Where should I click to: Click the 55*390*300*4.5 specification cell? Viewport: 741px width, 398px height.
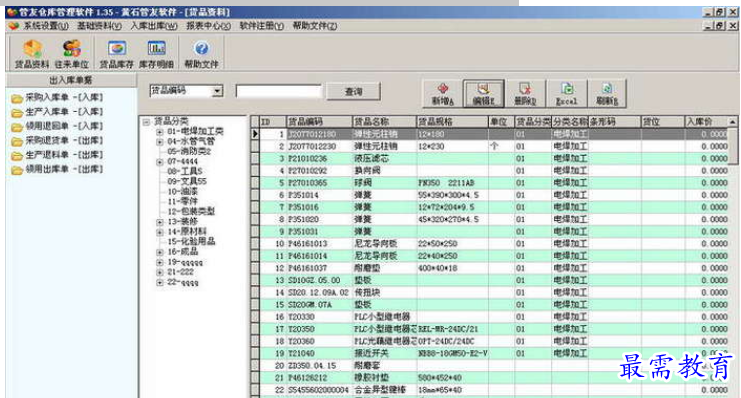tap(452, 195)
